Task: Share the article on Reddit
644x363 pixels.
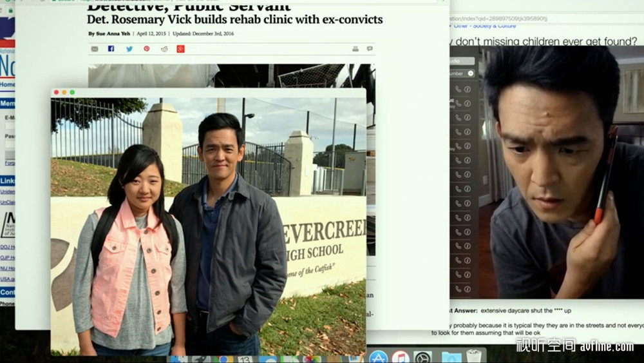Action: [164, 49]
